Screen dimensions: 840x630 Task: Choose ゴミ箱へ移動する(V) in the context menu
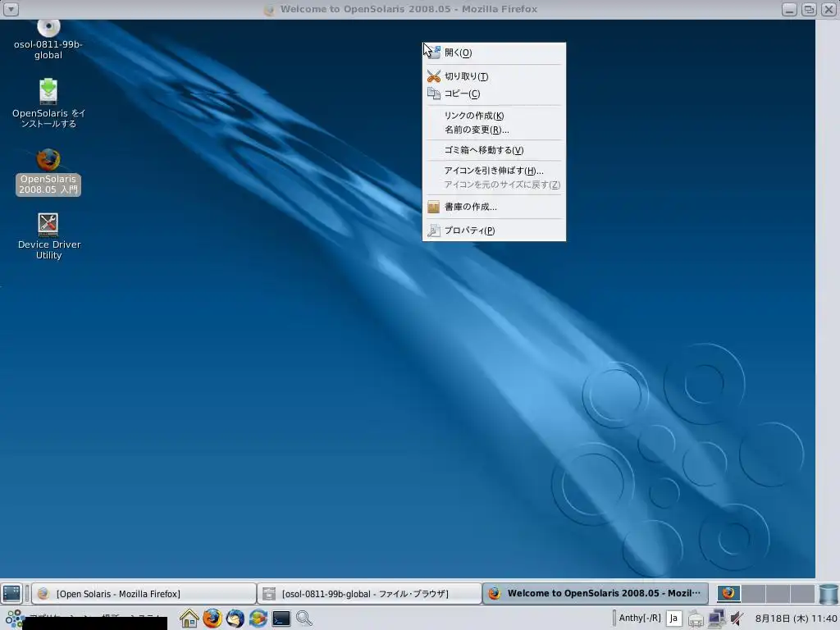pos(494,150)
